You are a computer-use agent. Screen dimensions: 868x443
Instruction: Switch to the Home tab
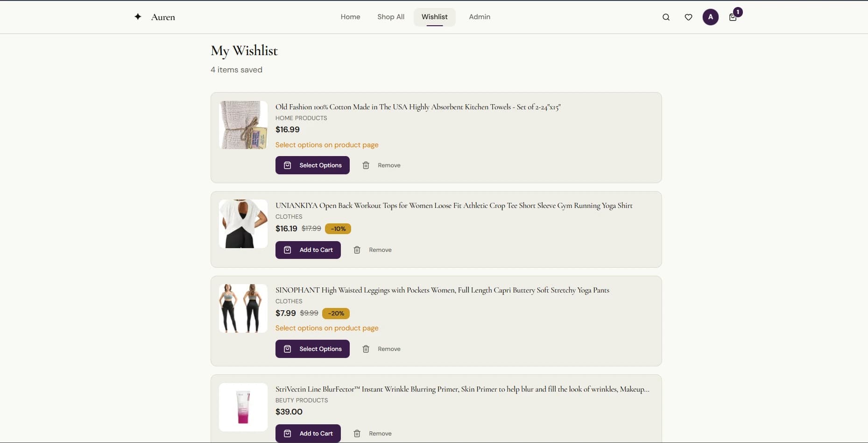click(350, 17)
